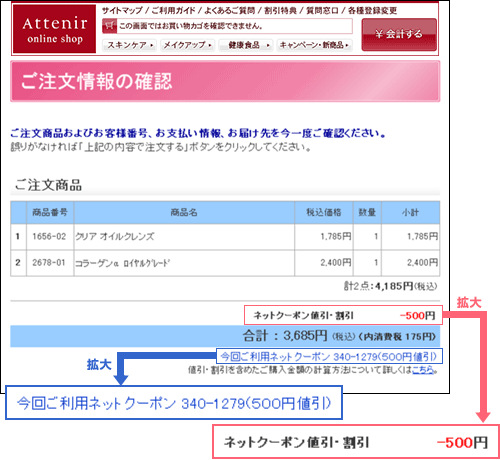Select the クリア オイルクレンズ product row

point(225,237)
